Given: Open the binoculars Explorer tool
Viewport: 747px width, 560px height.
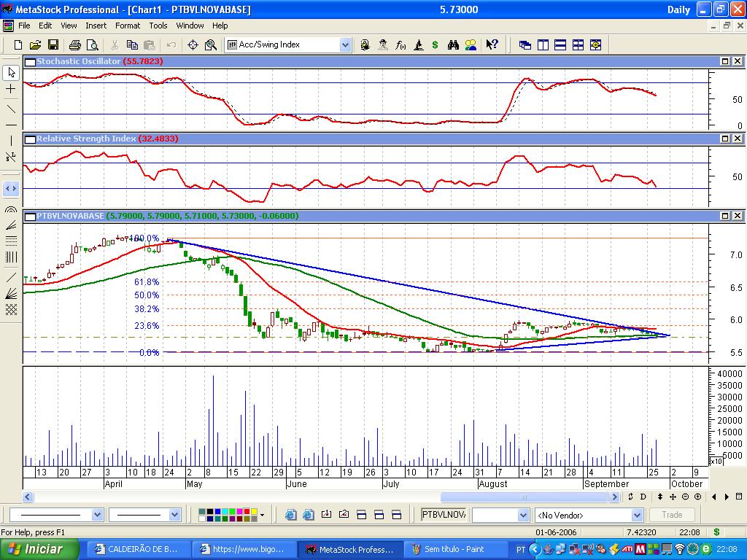Looking at the screenshot, I should coord(453,44).
